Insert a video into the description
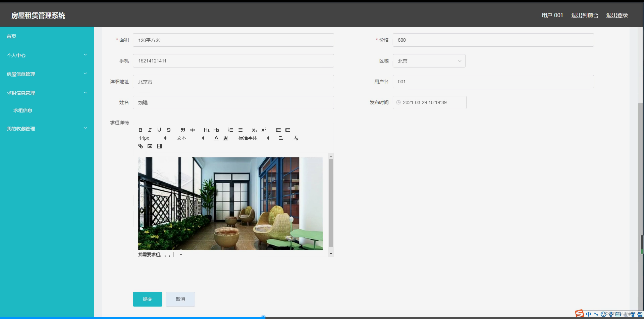Screen dimensions: 644x319 [159, 146]
